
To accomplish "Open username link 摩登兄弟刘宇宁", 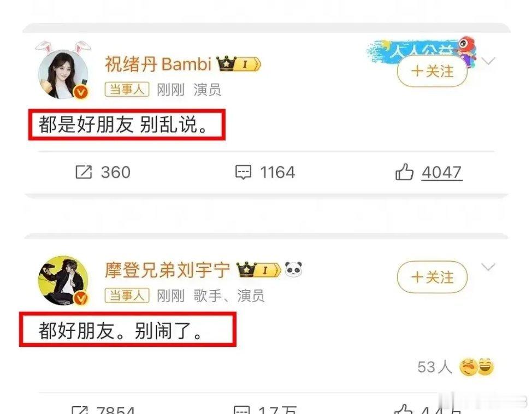I will (167, 270).
